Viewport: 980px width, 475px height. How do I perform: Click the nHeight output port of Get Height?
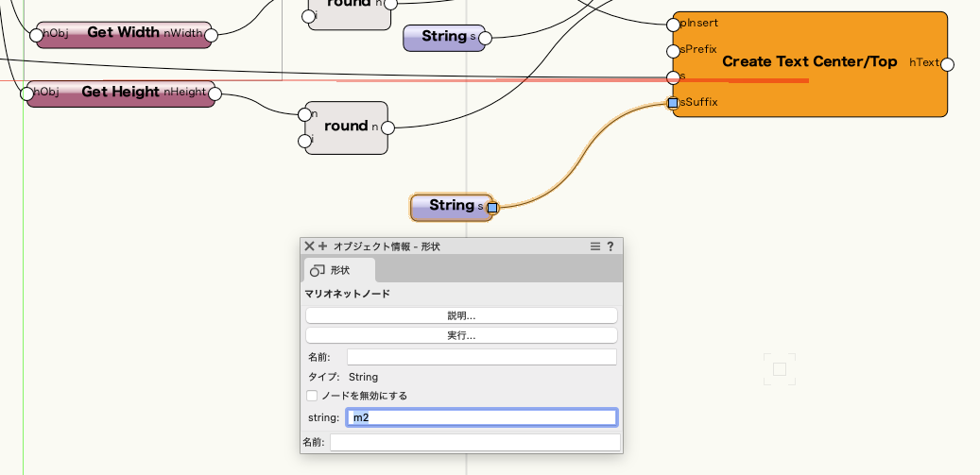(x=214, y=93)
